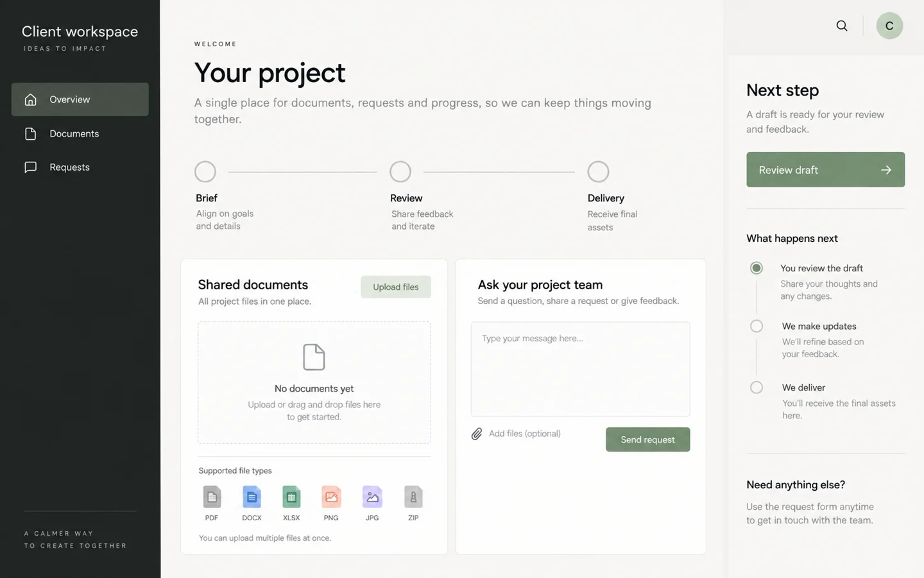Open the user avatar labeled C

coord(889,26)
